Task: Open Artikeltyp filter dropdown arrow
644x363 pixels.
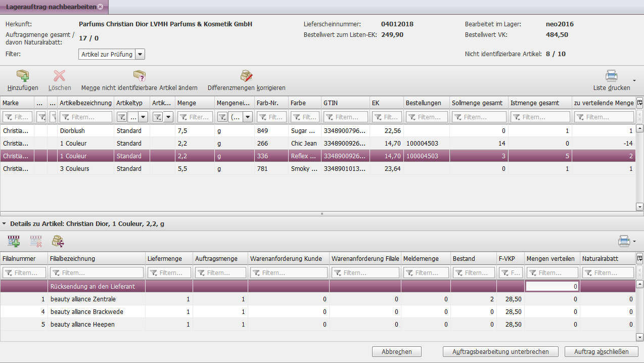Action: click(143, 117)
